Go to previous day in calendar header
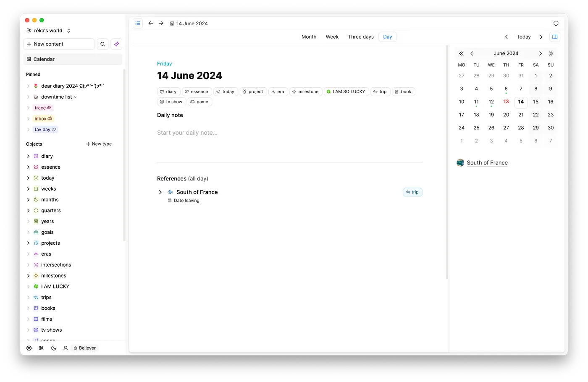588x382 pixels. pyautogui.click(x=507, y=37)
